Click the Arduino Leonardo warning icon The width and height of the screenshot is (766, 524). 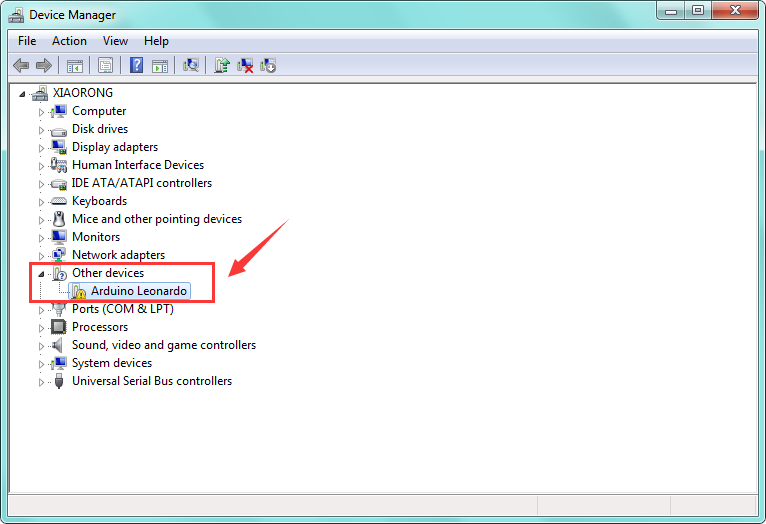[x=78, y=291]
